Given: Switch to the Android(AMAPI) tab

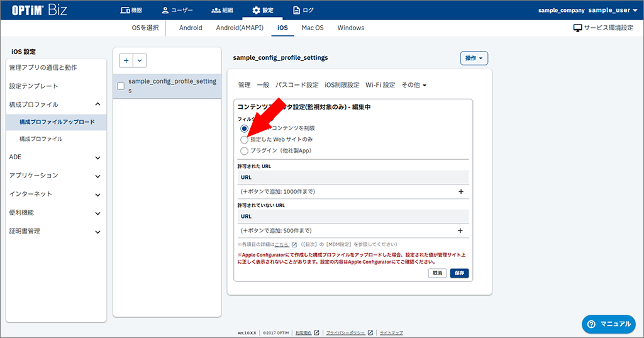Looking at the screenshot, I should [x=240, y=28].
